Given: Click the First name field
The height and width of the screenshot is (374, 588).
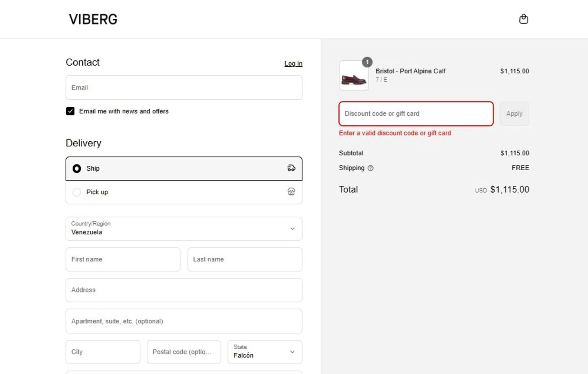Looking at the screenshot, I should click(x=123, y=259).
